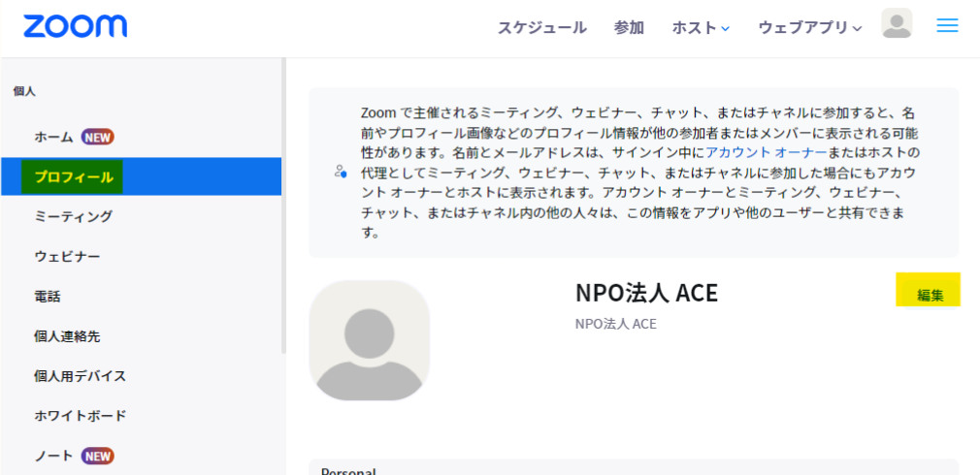Open ウェビナー in sidebar
This screenshot has width=980, height=475.
67,257
